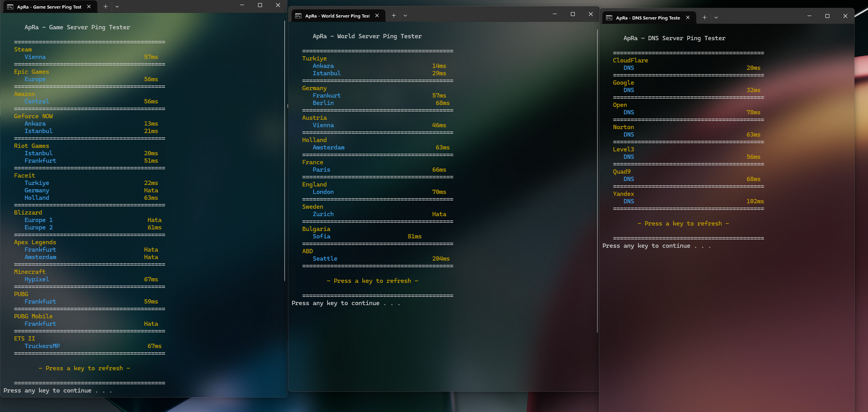Click TruckersMP row under ETS II
This screenshot has height=412, width=868.
point(93,346)
